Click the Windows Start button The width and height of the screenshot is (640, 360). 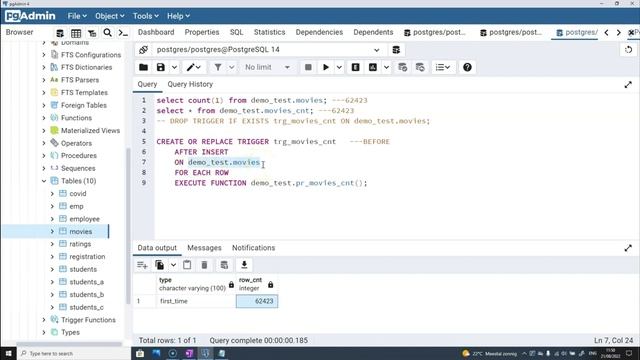point(8,353)
